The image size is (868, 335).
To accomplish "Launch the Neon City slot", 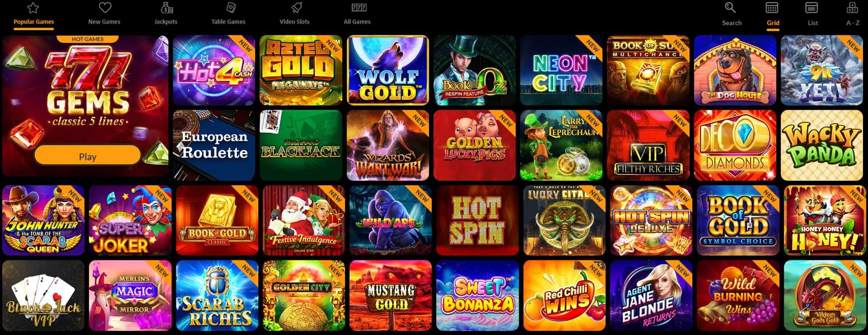I will tap(561, 70).
